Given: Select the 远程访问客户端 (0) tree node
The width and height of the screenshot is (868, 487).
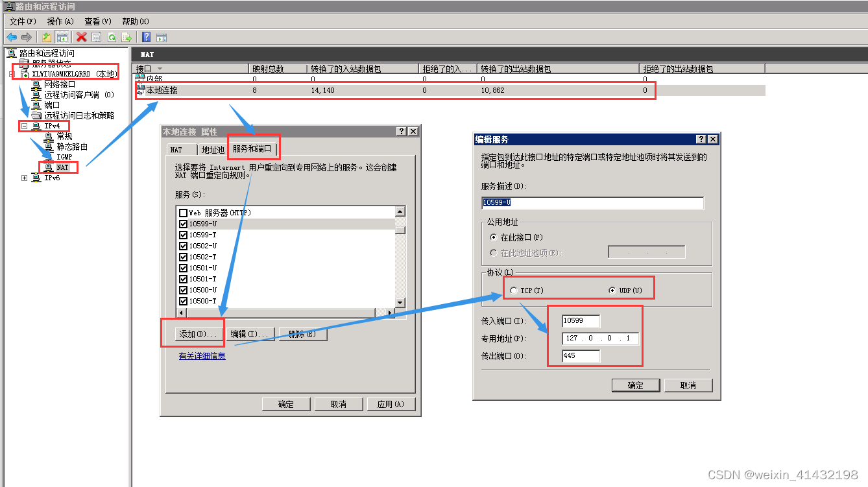Looking at the screenshot, I should click(x=79, y=95).
